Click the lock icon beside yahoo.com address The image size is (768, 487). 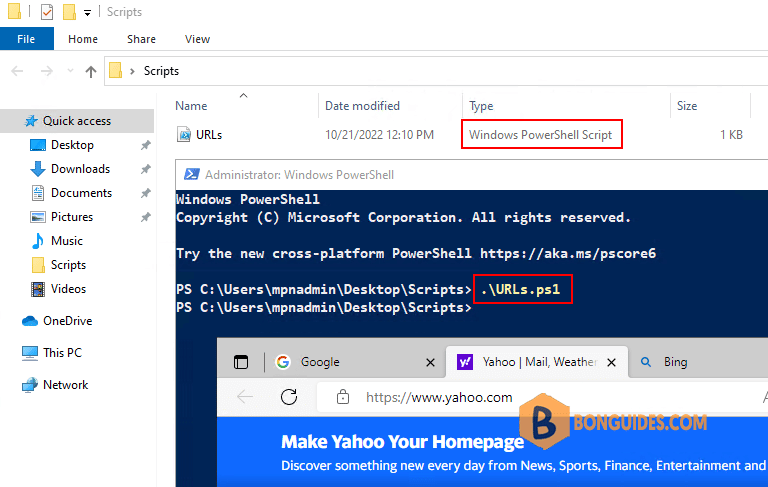343,397
